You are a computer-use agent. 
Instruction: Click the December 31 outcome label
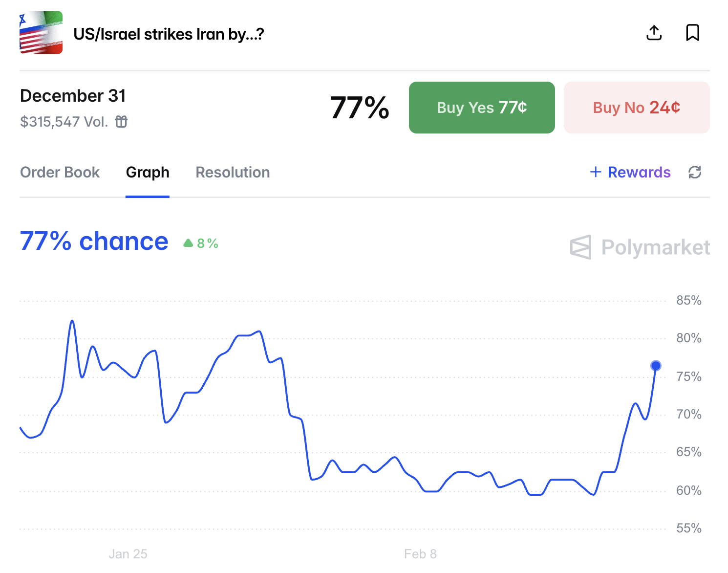(73, 96)
